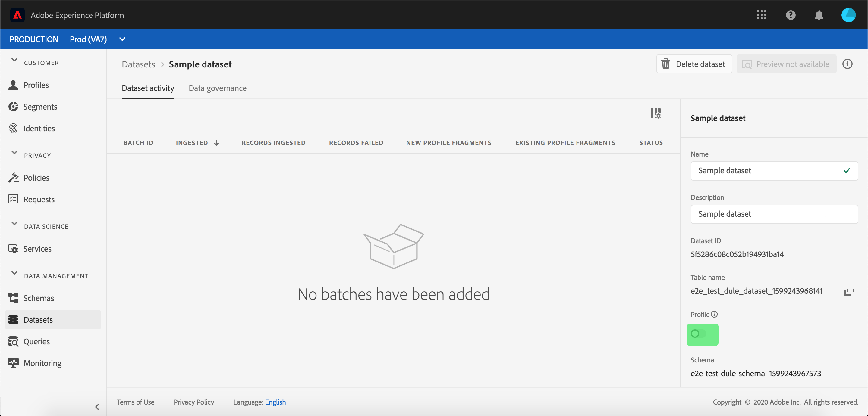
Task: Click the help question mark icon
Action: pos(790,15)
